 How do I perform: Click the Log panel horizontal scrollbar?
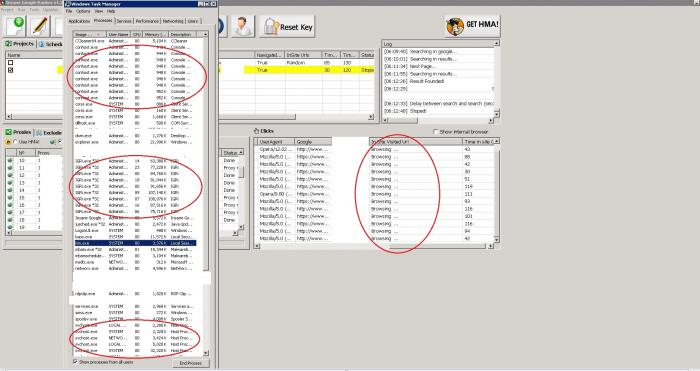coord(437,120)
